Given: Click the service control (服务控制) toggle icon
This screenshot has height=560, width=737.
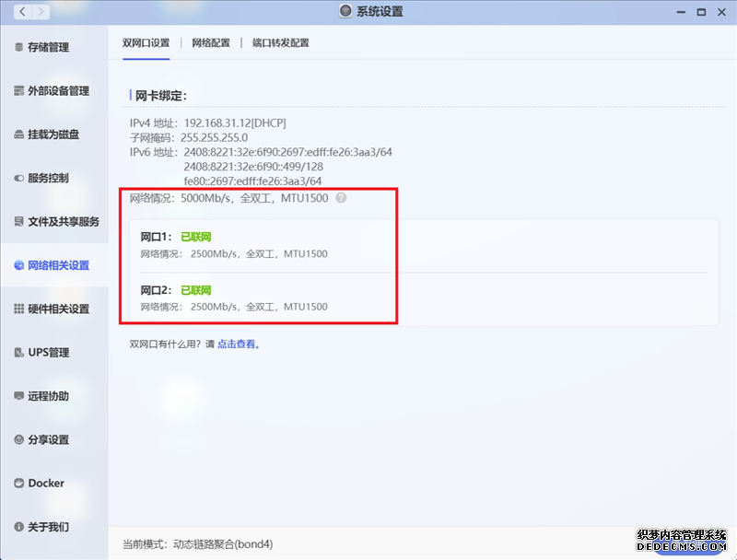Looking at the screenshot, I should (x=18, y=178).
